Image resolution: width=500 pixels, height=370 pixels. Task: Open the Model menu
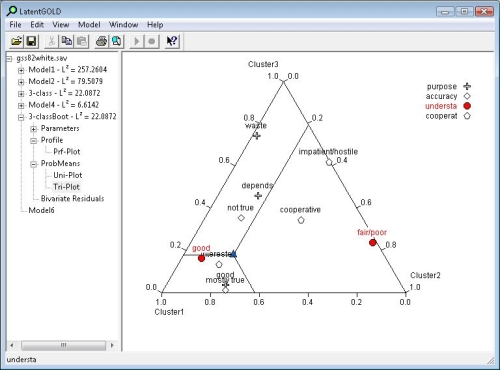89,25
